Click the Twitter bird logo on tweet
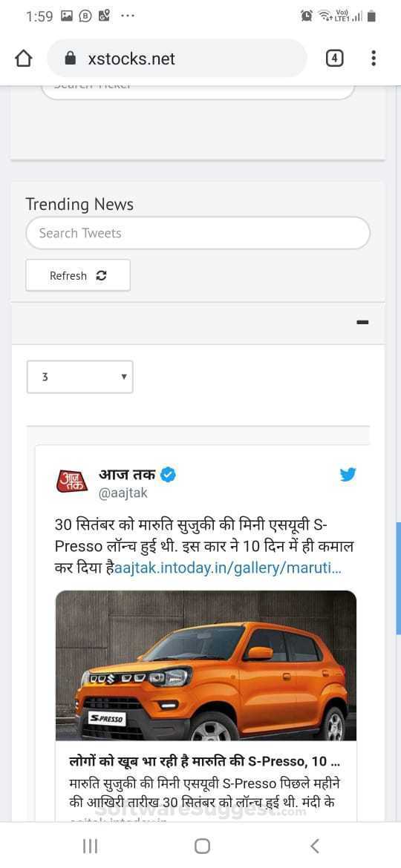The width and height of the screenshot is (401, 868). click(x=348, y=474)
